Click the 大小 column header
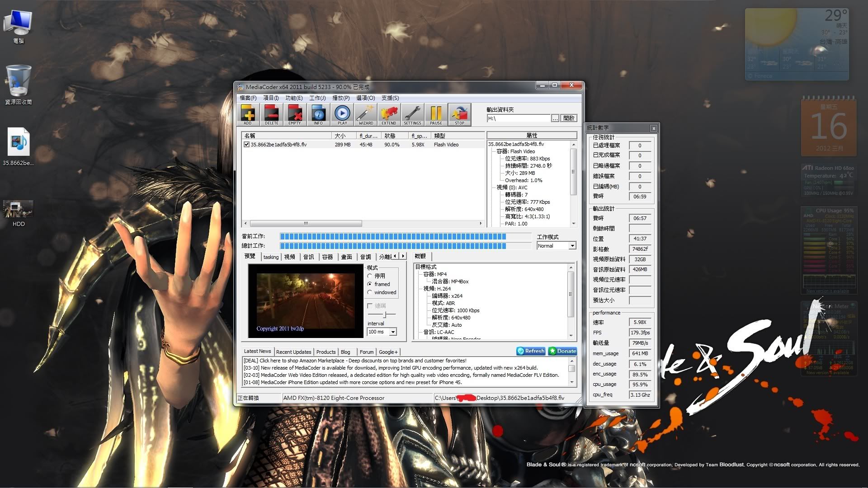The image size is (868, 488). [x=344, y=136]
